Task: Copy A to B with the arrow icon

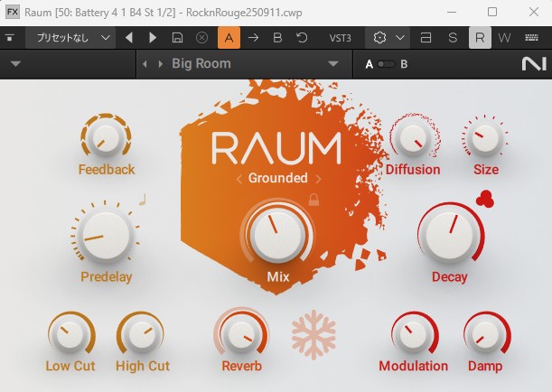Action: [x=253, y=37]
